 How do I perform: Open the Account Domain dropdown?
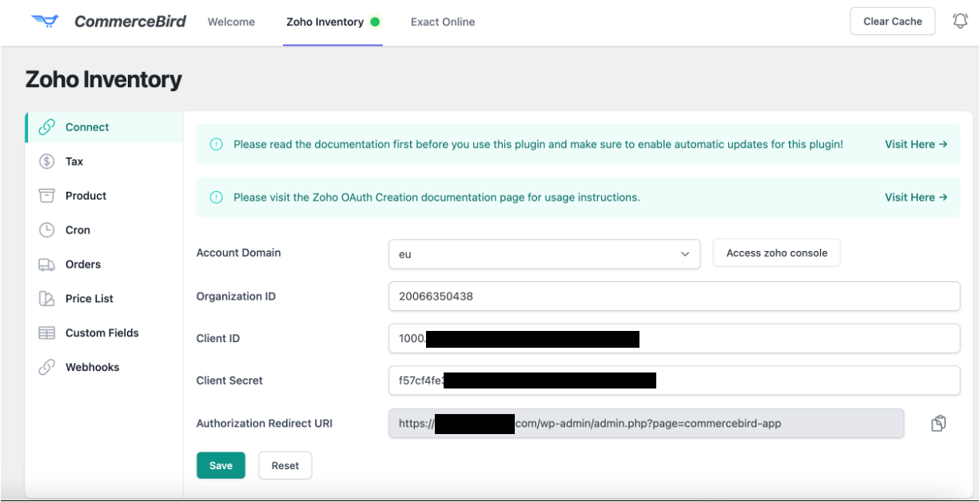coord(544,254)
